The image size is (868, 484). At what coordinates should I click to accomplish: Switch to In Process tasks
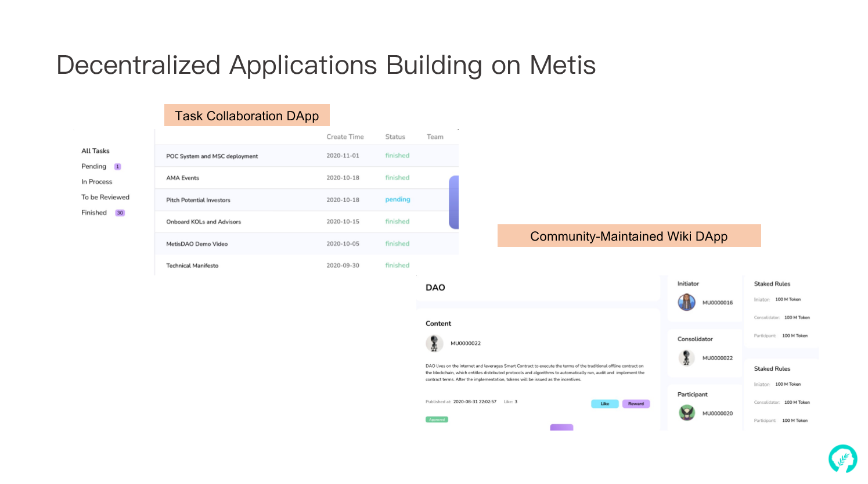pyautogui.click(x=96, y=182)
